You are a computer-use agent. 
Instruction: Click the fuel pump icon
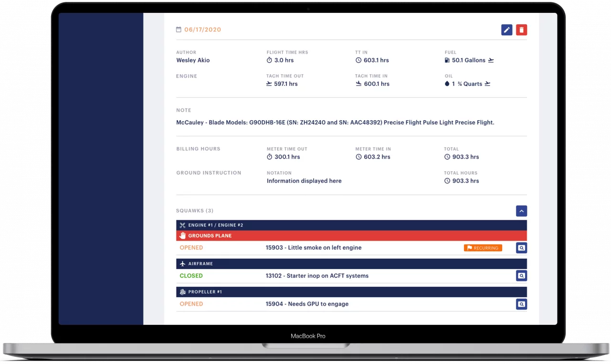[x=447, y=60]
